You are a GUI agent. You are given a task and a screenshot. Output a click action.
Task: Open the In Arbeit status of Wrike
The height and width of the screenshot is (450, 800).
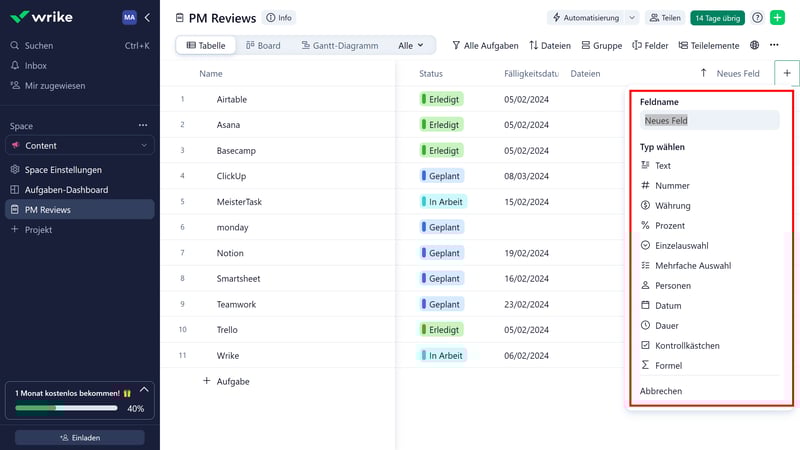pyautogui.click(x=443, y=355)
